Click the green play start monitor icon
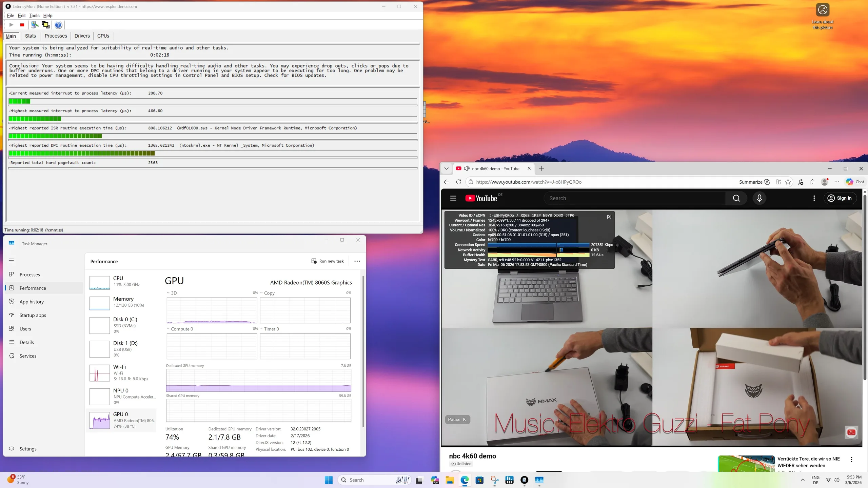868x488 pixels. [x=11, y=25]
